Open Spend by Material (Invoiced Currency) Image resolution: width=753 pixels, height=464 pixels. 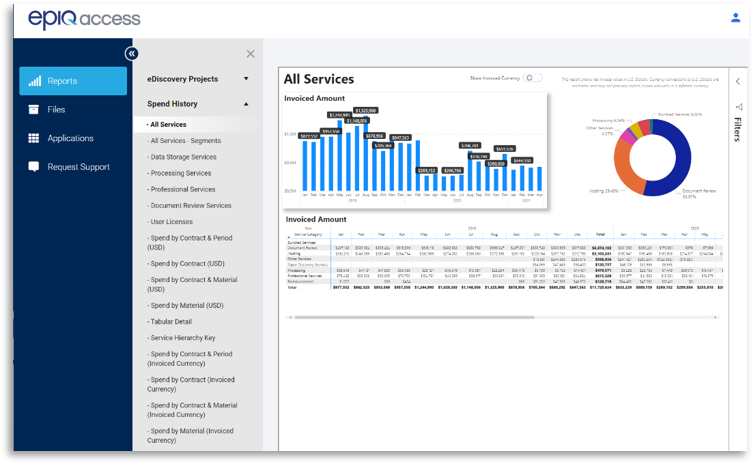click(190, 436)
